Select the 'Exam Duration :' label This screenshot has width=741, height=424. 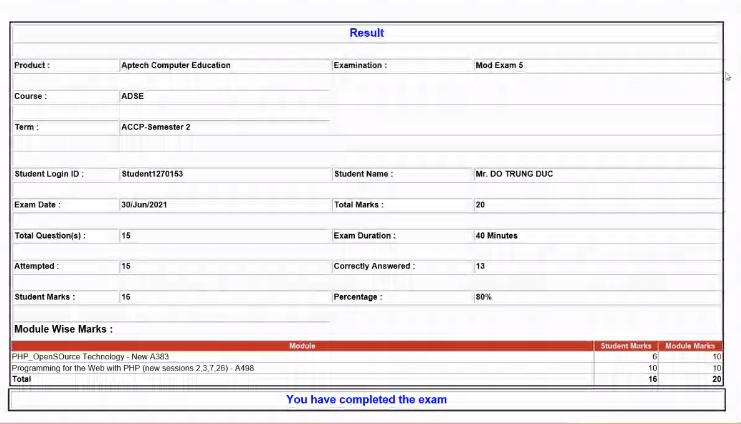click(x=365, y=235)
